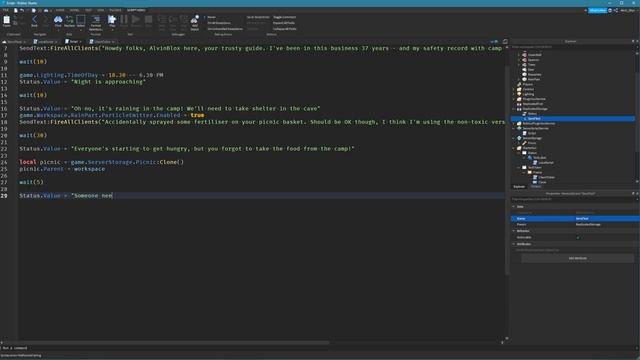Click the Pause playback icon

click(x=124, y=20)
